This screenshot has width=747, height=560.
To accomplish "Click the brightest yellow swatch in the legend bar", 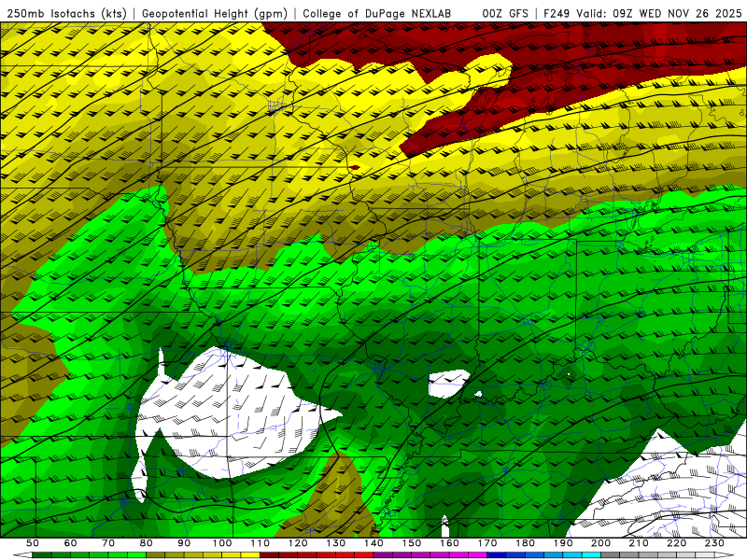I will click(x=250, y=555).
